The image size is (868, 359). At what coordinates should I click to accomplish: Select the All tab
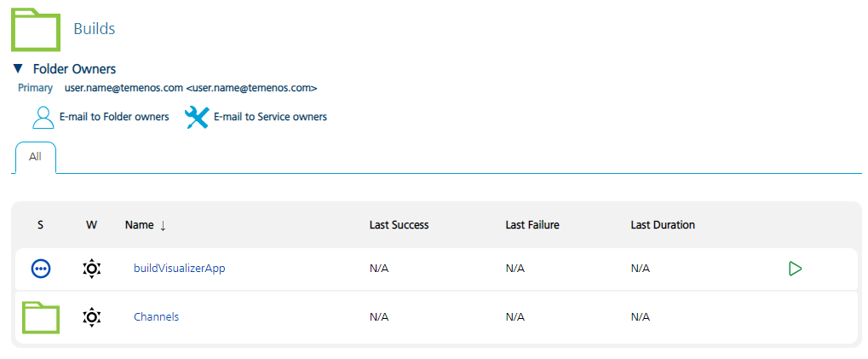pos(35,158)
